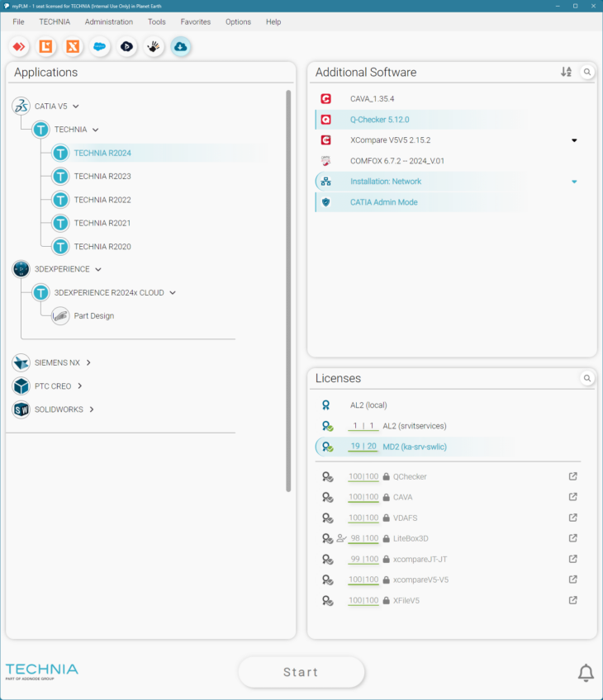Click the LiteBox3D user-check icon
Screen dimensions: 603x700
pyautogui.click(x=342, y=538)
